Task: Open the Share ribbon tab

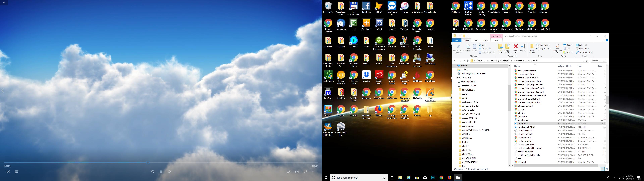Action: (476, 41)
